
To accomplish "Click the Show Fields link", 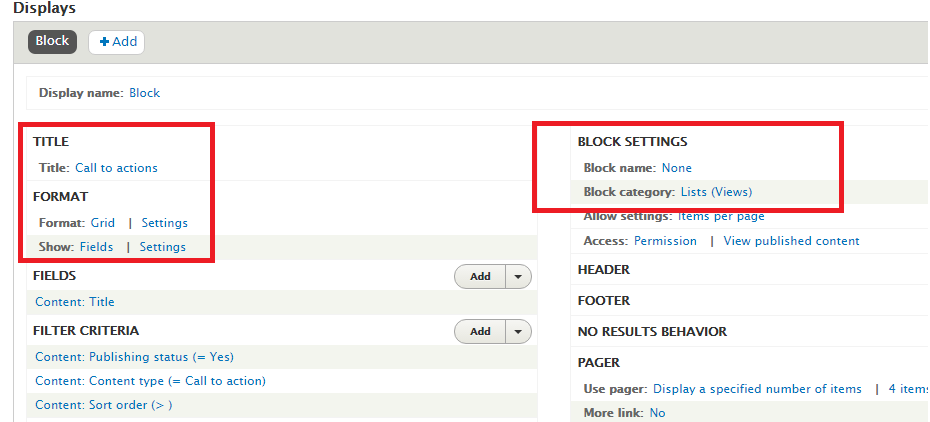I will coord(96,247).
